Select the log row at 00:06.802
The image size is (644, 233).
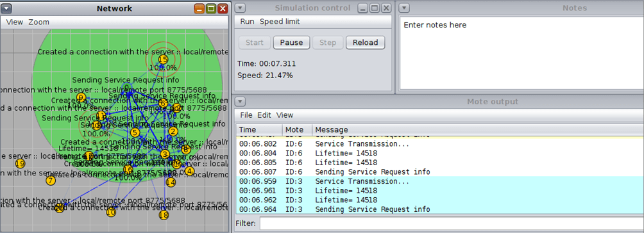point(440,144)
